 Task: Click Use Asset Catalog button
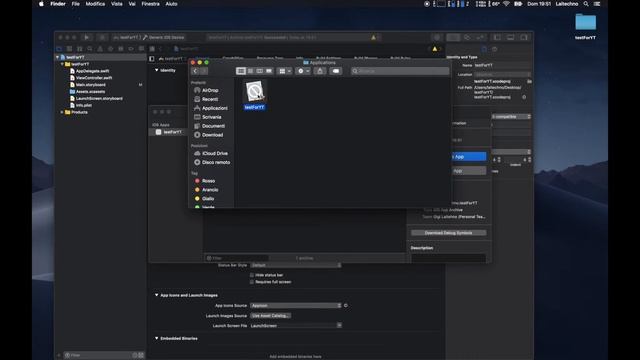(x=270, y=316)
